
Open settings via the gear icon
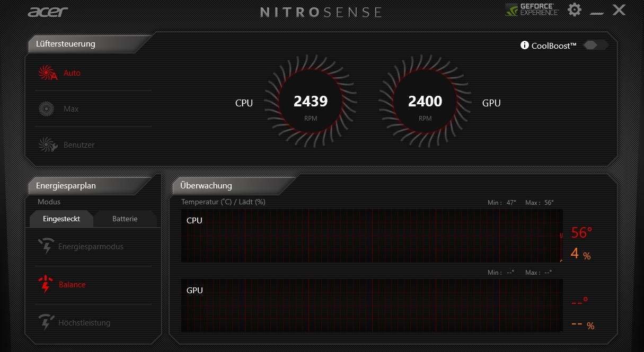(x=575, y=10)
